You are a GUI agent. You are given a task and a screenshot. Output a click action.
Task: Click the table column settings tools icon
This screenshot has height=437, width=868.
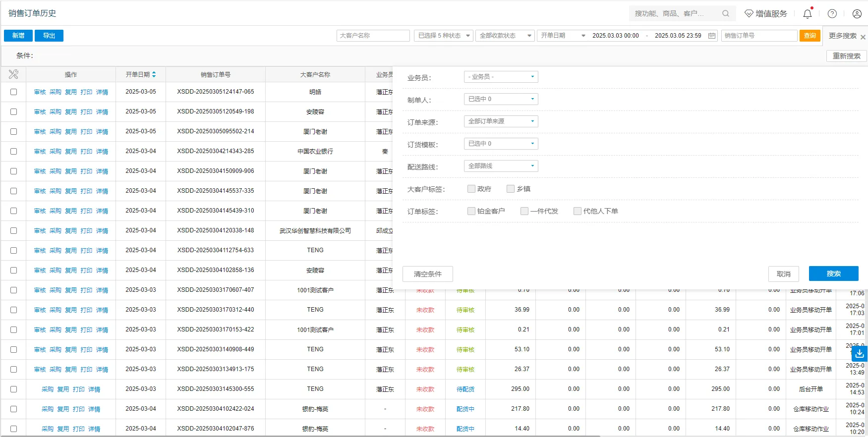[13, 74]
